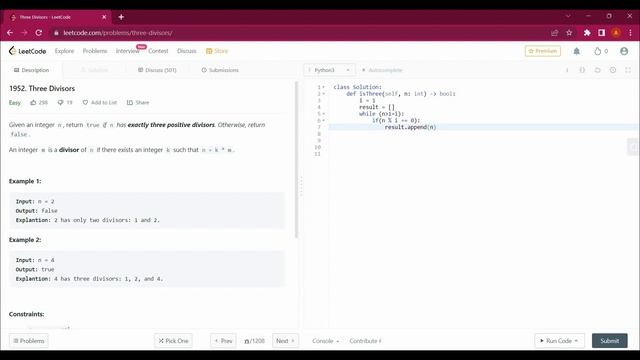
Task: Switch to the Description tab
Action: [31, 70]
